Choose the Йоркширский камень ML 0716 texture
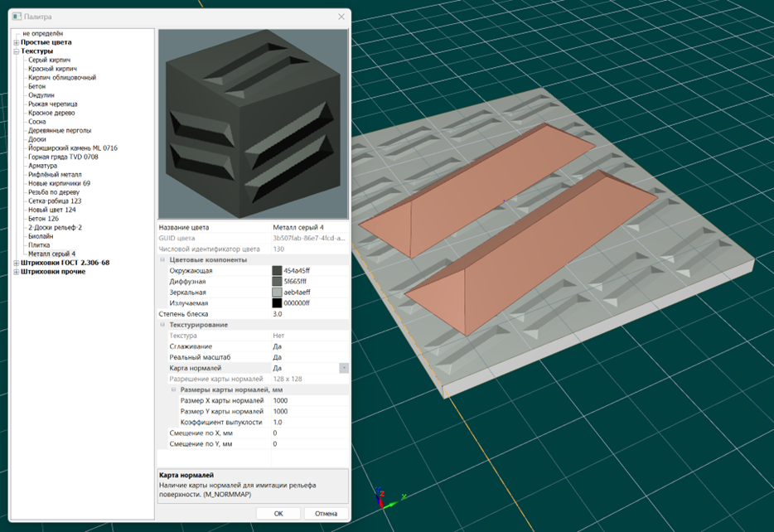Viewport: 774px width, 532px height. (72, 148)
